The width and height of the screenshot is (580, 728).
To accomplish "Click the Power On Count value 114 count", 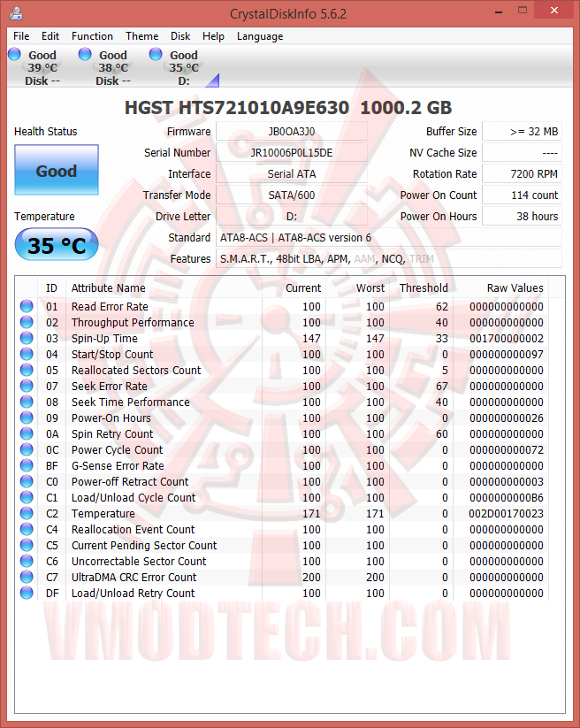I will click(x=522, y=195).
